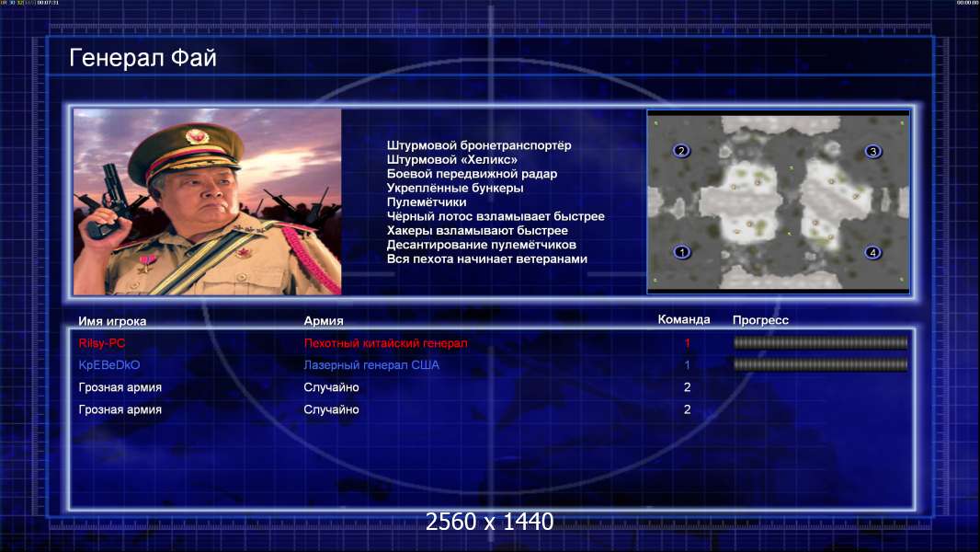Image resolution: width=980 pixels, height=552 pixels.
Task: Click ability 'Штурмовой бронетранспортёр'
Action: pos(479,145)
